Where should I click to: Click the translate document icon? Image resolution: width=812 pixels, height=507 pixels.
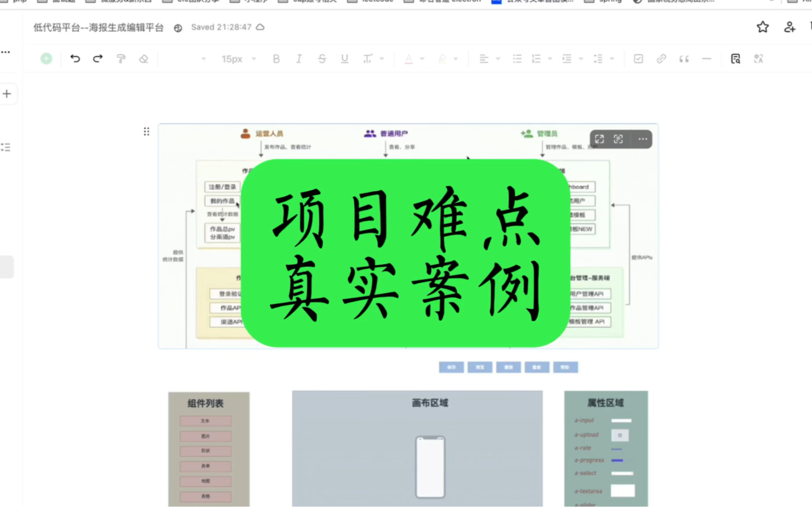pos(758,59)
